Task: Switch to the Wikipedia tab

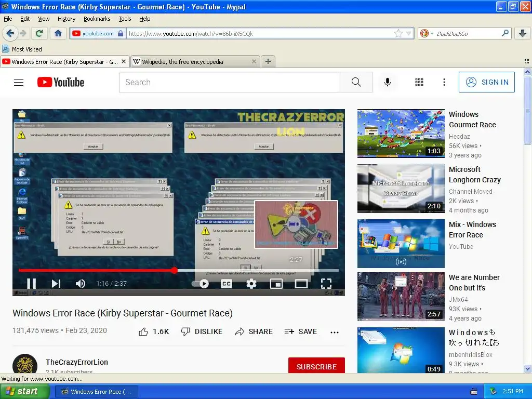Action: coord(194,62)
